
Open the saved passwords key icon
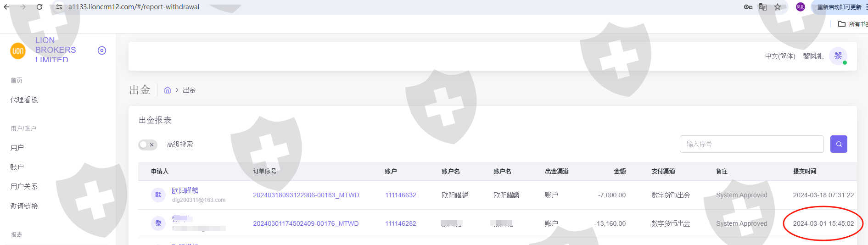[748, 7]
